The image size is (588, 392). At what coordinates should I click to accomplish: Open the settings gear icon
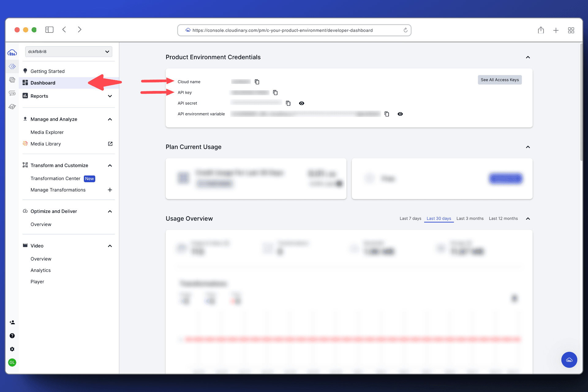[x=12, y=349]
